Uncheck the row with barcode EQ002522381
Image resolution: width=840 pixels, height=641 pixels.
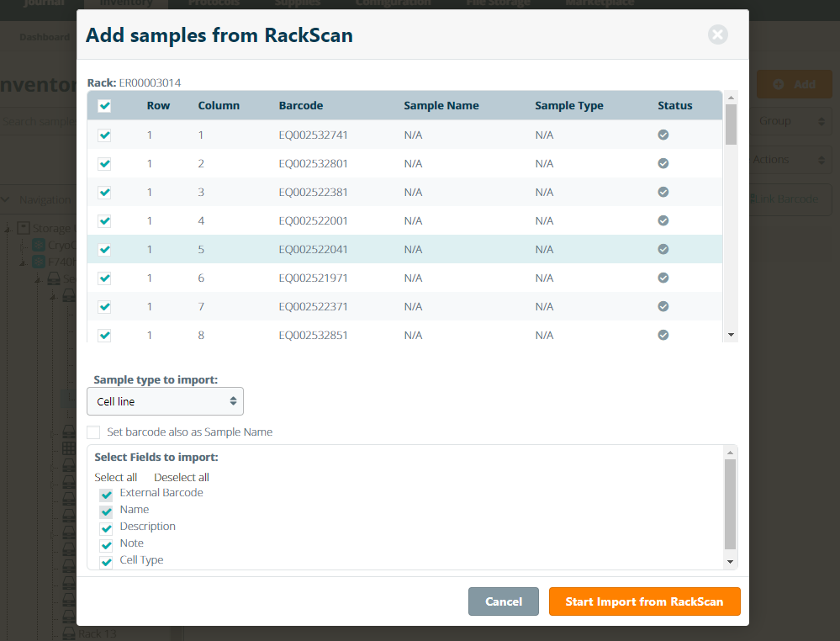(104, 193)
